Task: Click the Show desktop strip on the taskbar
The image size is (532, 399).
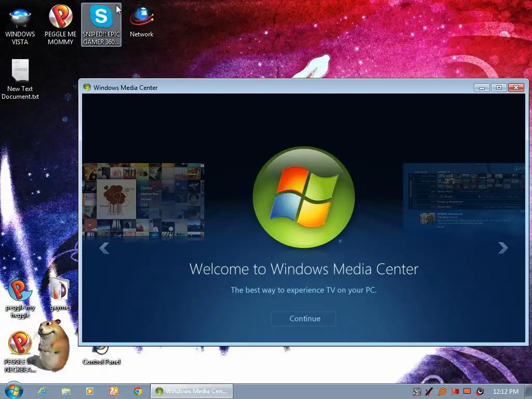Action: pyautogui.click(x=528, y=391)
